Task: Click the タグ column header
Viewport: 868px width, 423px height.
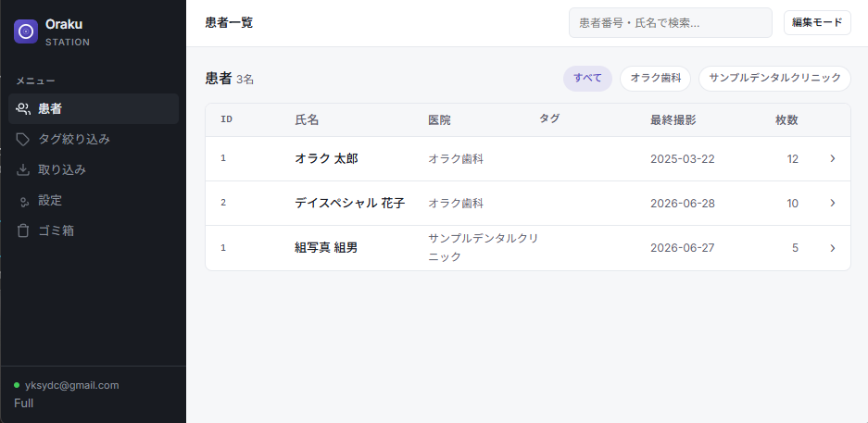Action: [549, 118]
